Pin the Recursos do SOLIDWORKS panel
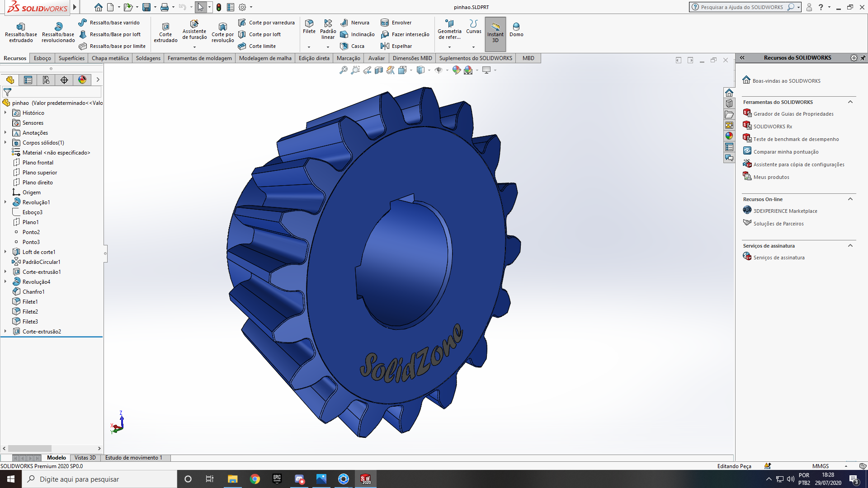 coord(863,58)
